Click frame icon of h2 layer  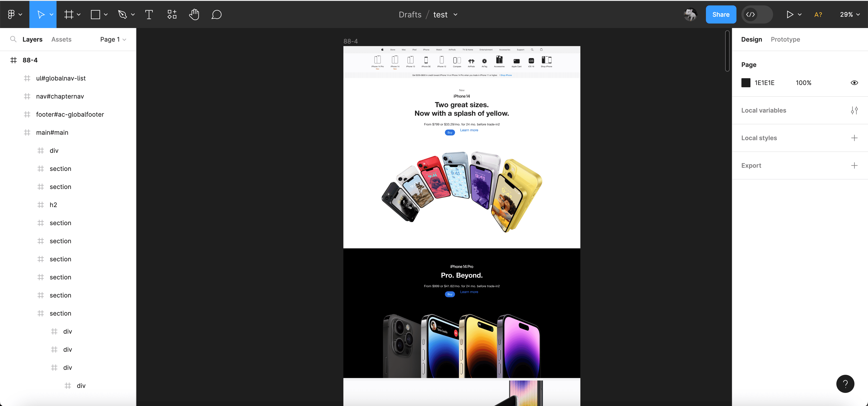(41, 205)
